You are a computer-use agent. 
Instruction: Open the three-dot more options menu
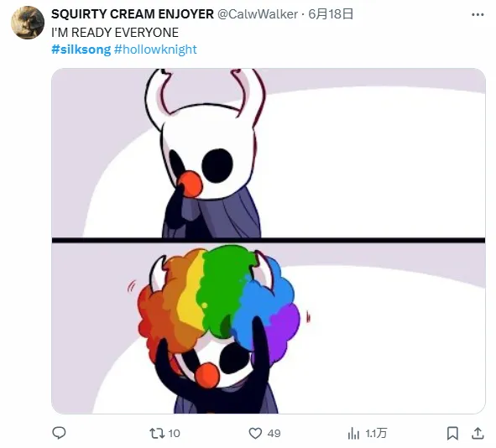tap(478, 14)
